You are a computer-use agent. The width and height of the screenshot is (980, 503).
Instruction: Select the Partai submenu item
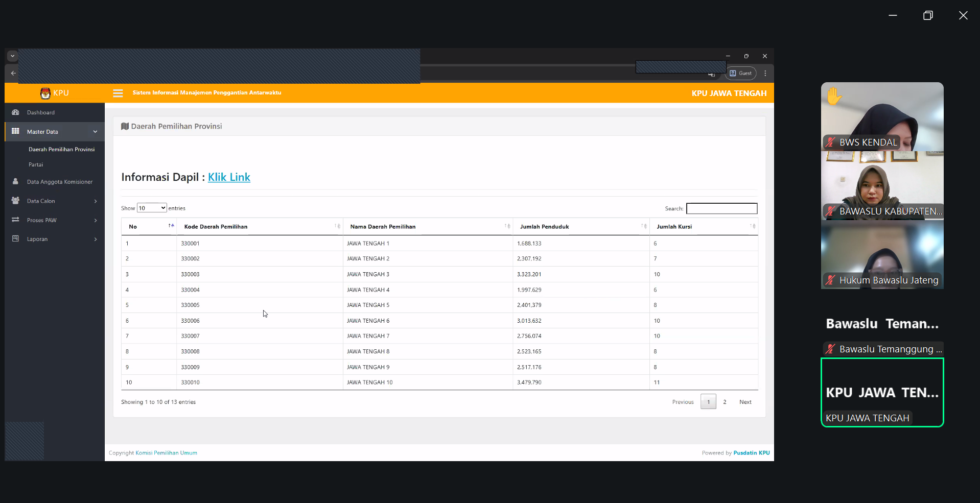[36, 164]
